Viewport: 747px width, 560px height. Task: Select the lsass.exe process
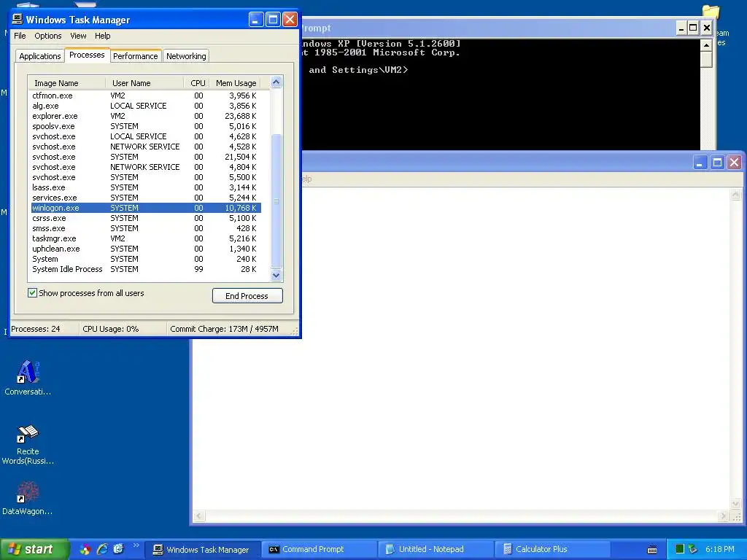(146, 187)
